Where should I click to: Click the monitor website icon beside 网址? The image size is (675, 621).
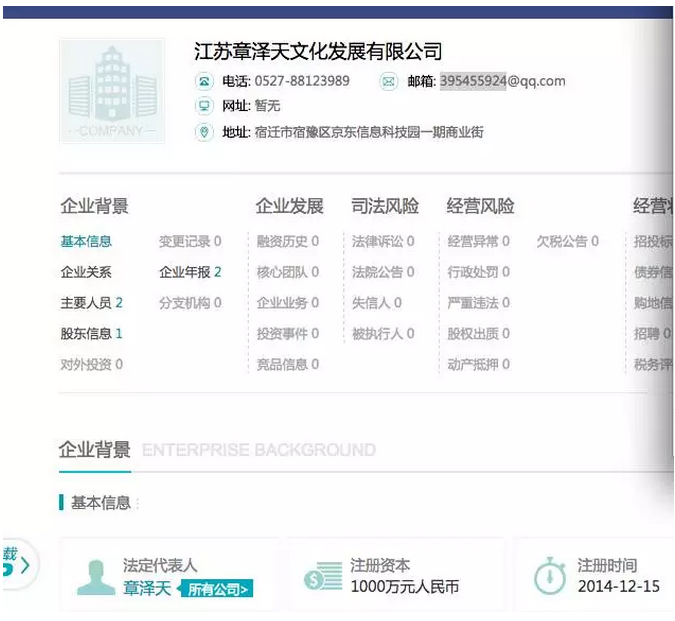point(204,106)
